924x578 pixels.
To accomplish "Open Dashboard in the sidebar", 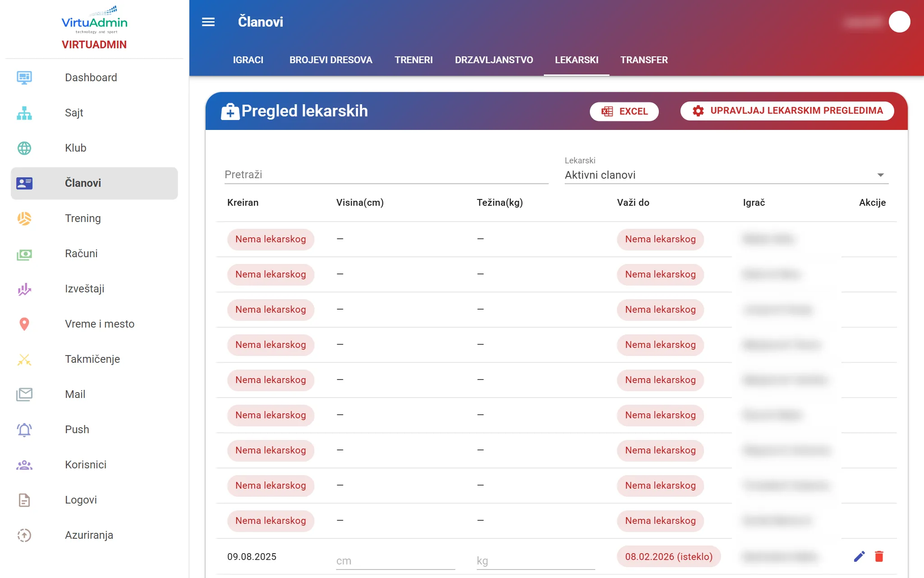I will pos(94,78).
